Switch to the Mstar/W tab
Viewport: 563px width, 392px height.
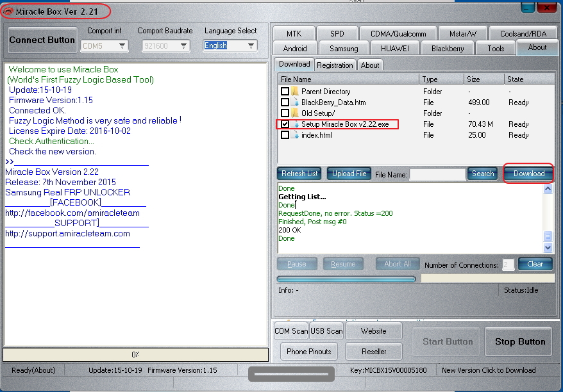tap(463, 34)
